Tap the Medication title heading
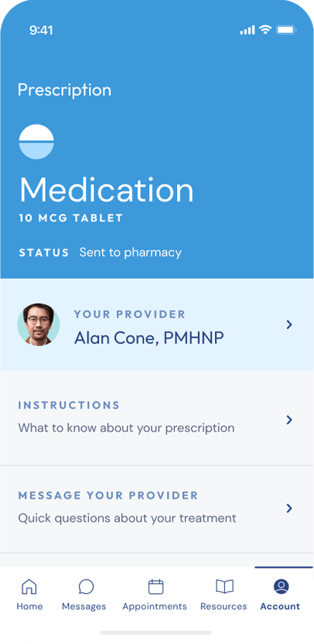The width and height of the screenshot is (314, 644). 107,190
